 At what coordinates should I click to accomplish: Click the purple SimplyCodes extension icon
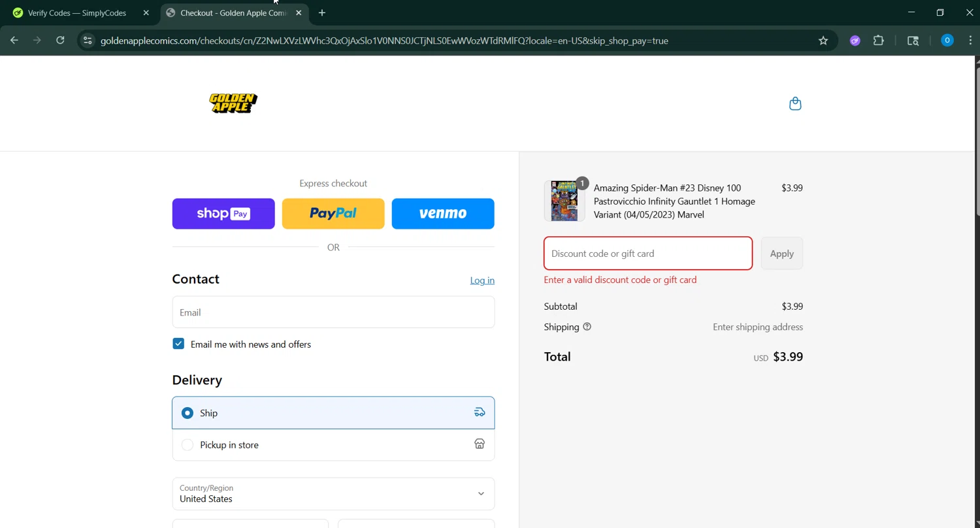[x=855, y=41]
